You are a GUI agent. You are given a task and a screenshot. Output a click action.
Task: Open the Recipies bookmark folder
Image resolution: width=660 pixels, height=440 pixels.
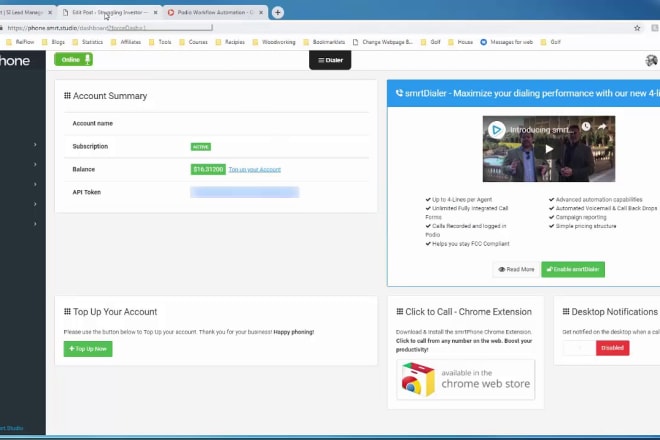230,42
